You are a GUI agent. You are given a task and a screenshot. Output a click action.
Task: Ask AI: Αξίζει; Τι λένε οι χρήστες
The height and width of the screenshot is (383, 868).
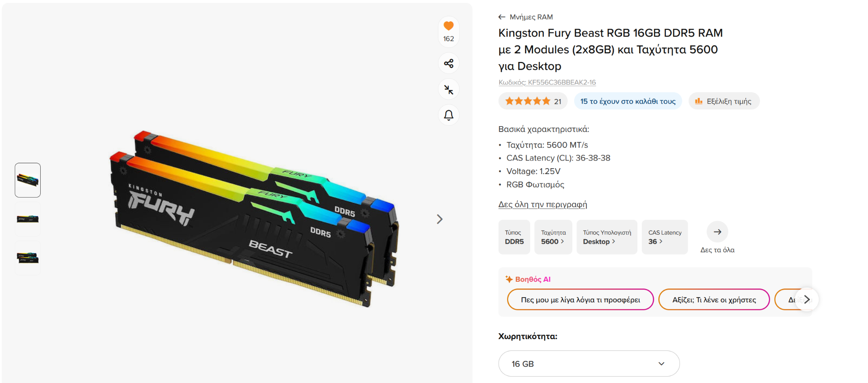point(714,299)
